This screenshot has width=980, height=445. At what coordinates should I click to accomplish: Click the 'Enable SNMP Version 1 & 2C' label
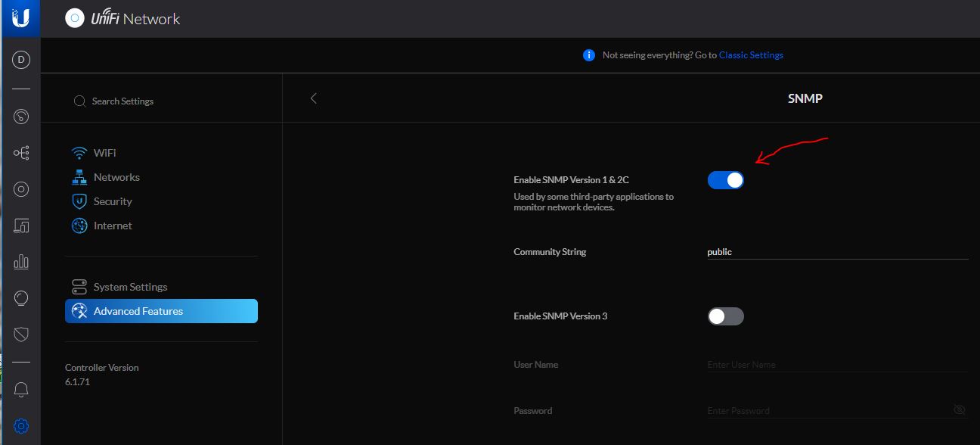click(571, 180)
